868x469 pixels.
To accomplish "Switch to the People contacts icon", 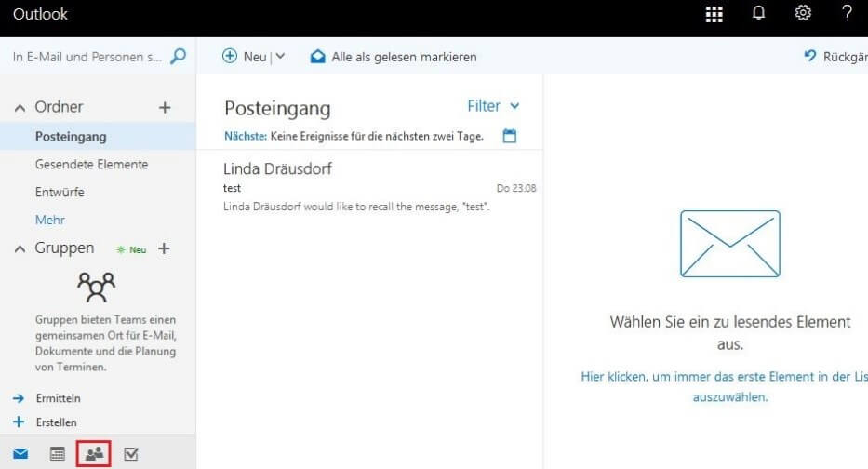I will tap(94, 454).
